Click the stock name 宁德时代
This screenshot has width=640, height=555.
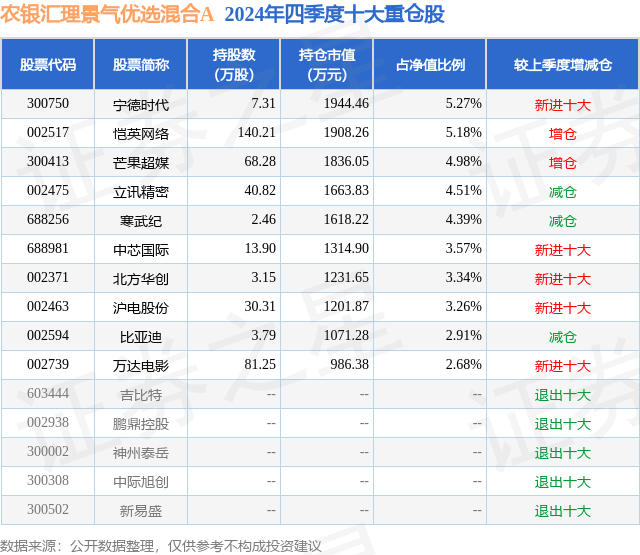[x=141, y=105]
